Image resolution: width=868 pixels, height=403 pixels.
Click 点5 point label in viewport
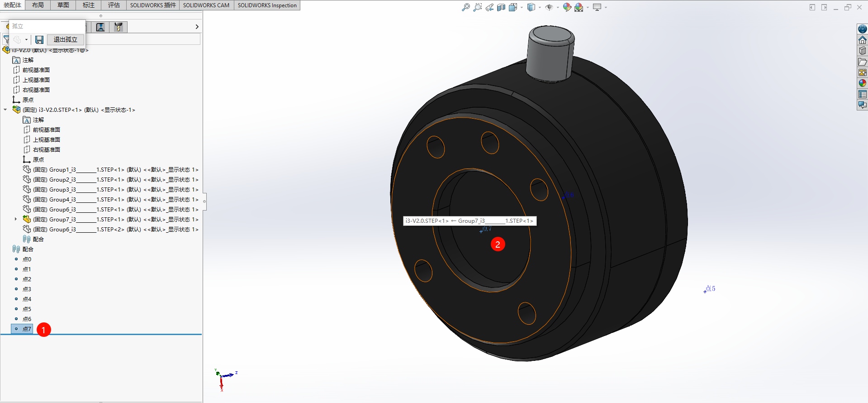(710, 289)
